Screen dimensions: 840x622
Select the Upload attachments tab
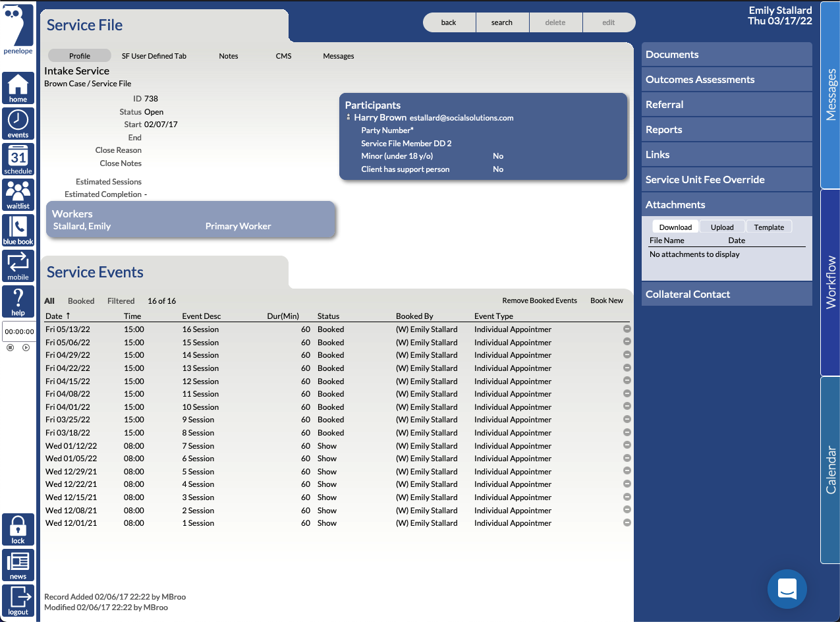coord(722,227)
